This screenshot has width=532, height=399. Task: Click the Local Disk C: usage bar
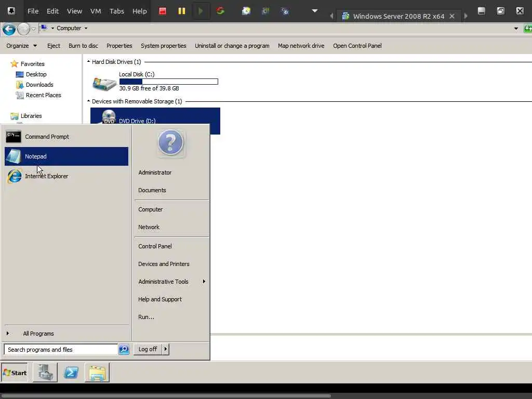tap(169, 82)
